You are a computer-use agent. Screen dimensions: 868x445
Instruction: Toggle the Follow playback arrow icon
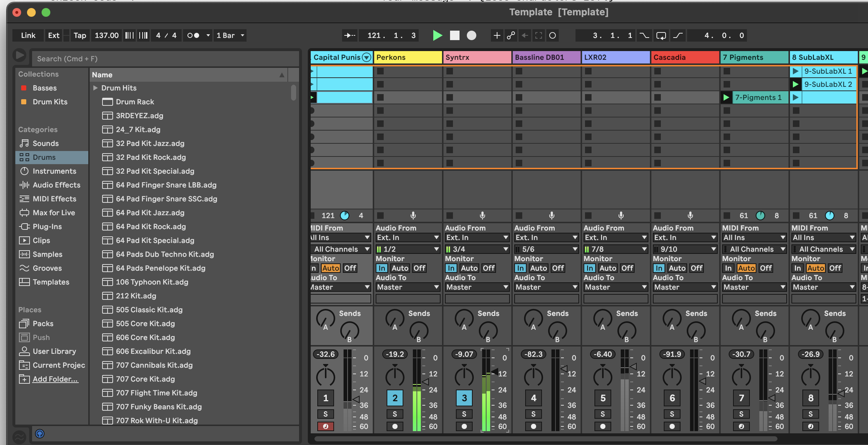(x=350, y=35)
